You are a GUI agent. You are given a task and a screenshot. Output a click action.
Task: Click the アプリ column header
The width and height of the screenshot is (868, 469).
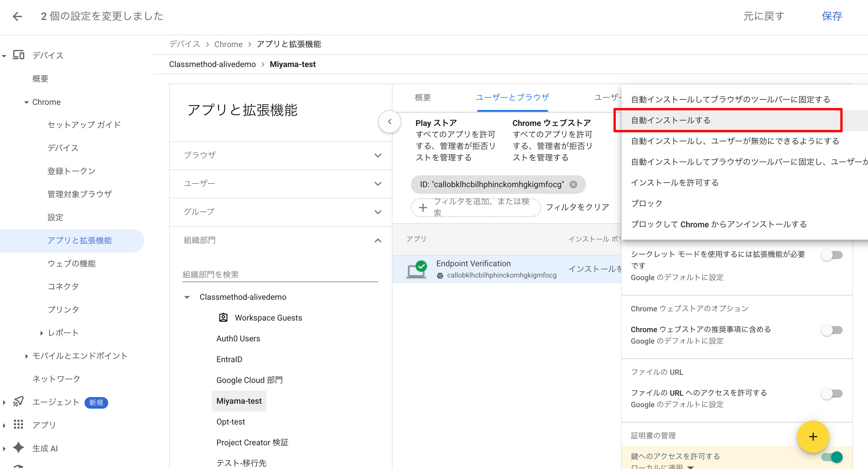click(416, 239)
